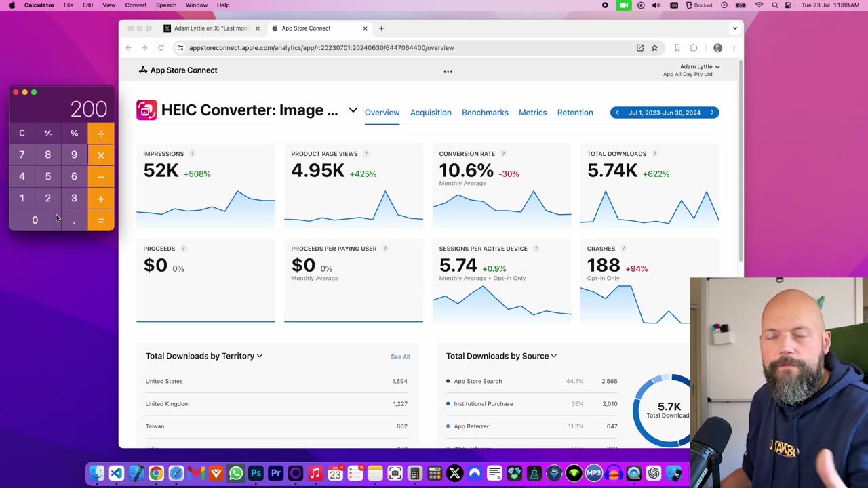
Task: Click the calculator multiply key
Action: (100, 155)
